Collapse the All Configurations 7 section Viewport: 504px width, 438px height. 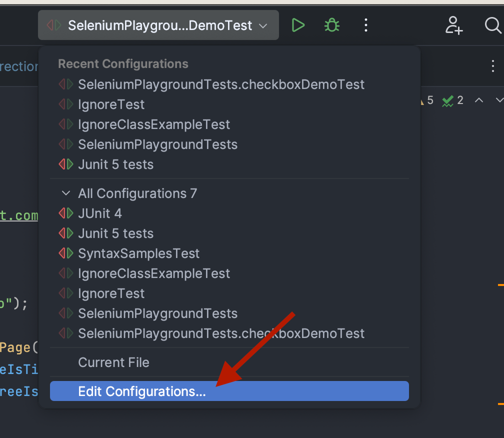pos(65,193)
